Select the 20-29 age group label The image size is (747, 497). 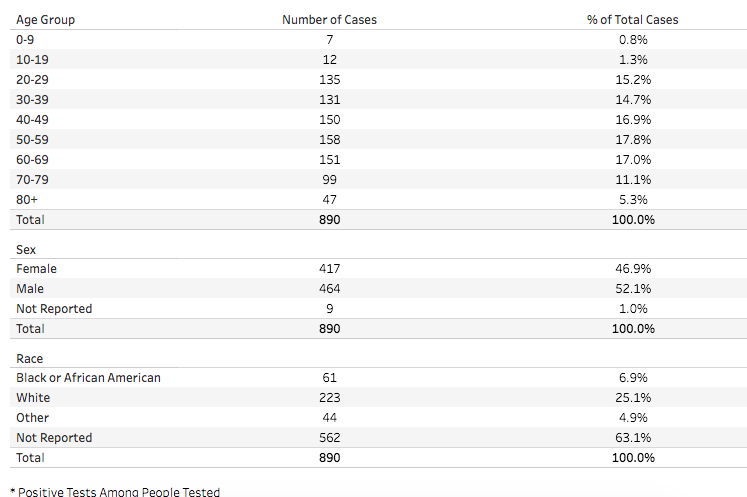click(x=33, y=79)
